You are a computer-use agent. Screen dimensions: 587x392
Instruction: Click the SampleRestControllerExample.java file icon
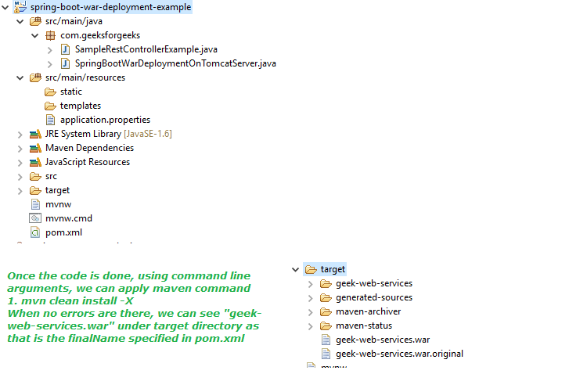pyautogui.click(x=65, y=49)
